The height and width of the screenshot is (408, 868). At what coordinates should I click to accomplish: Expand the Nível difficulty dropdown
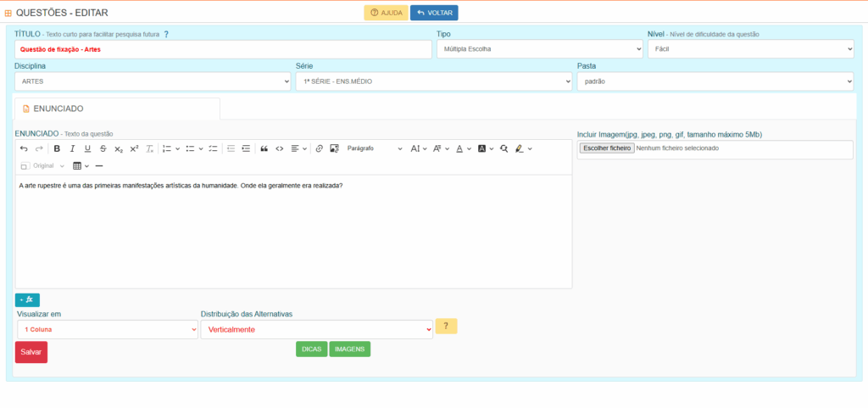[750, 49]
